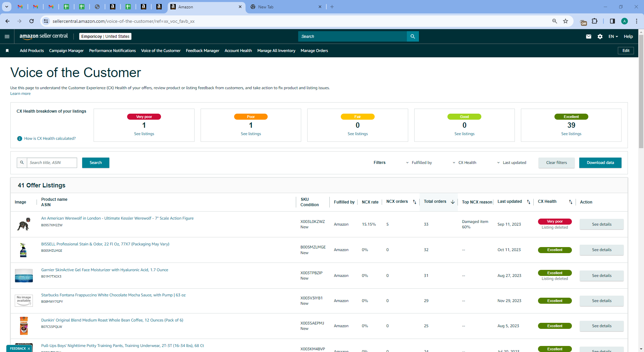
Task: Expand the CX Health filter
Action: [465, 163]
